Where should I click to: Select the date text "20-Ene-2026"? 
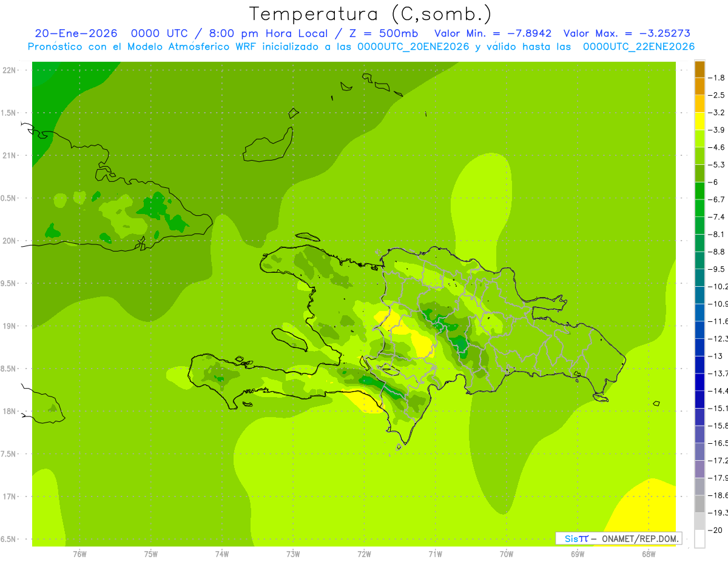(76, 33)
